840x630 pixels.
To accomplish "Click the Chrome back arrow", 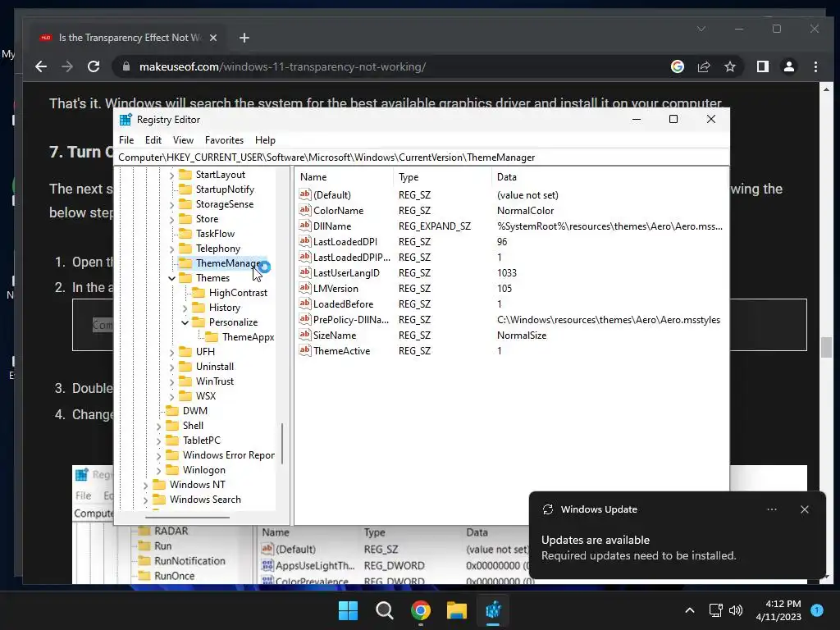I will point(41,66).
